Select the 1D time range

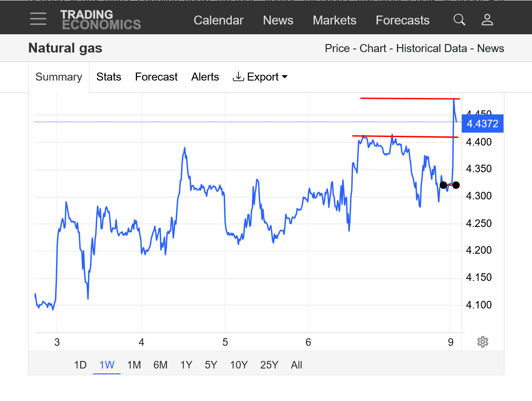pyautogui.click(x=80, y=365)
